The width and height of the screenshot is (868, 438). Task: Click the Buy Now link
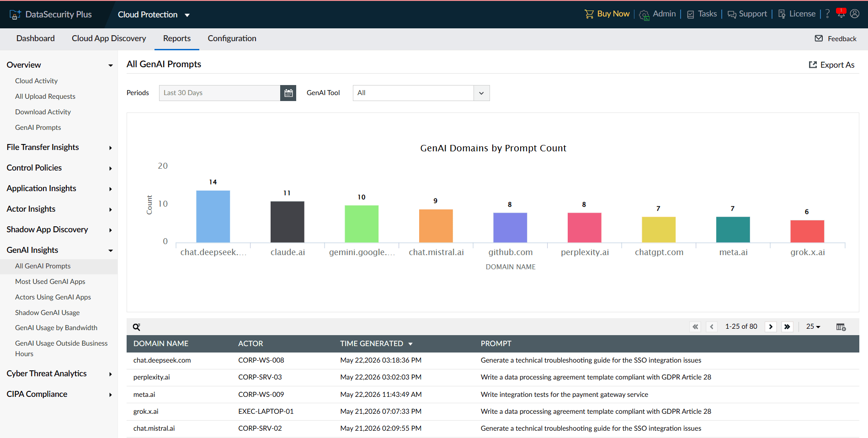coord(613,14)
